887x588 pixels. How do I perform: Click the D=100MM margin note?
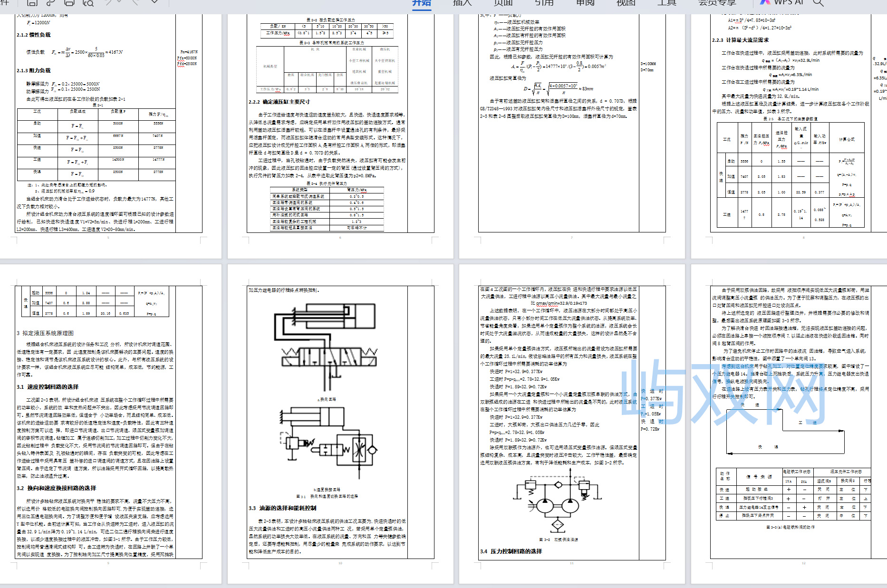click(x=648, y=64)
